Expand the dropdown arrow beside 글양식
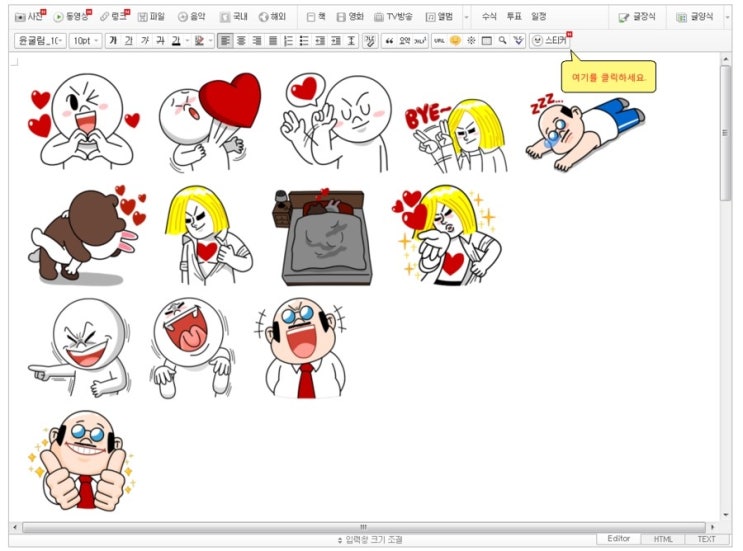This screenshot has width=743, height=551. click(727, 17)
